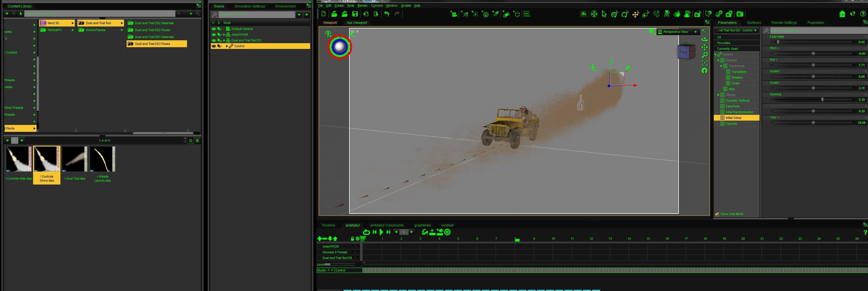Open the Render menu
Image resolution: width=868 pixels, height=291 pixels.
[363, 6]
